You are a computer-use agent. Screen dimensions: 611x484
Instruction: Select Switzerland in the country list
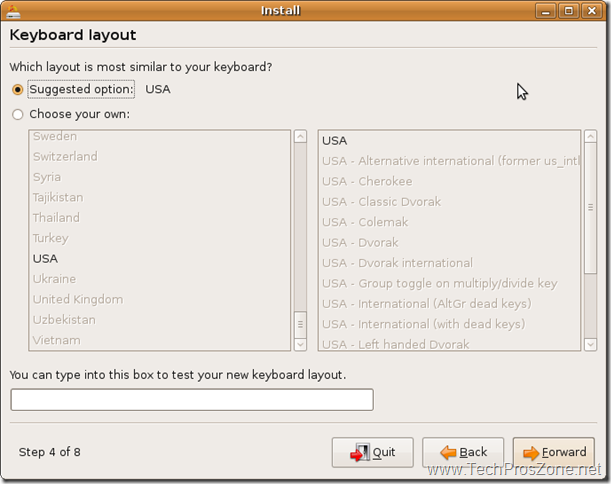coord(159,157)
